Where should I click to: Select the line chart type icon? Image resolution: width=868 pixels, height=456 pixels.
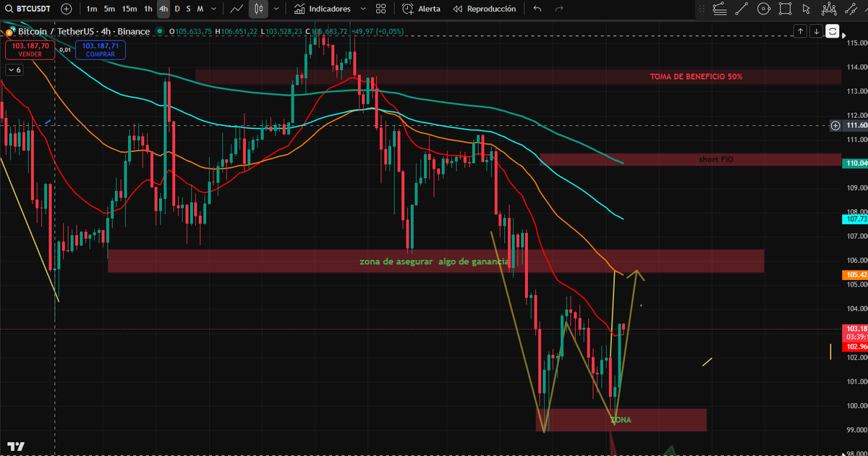[x=236, y=9]
